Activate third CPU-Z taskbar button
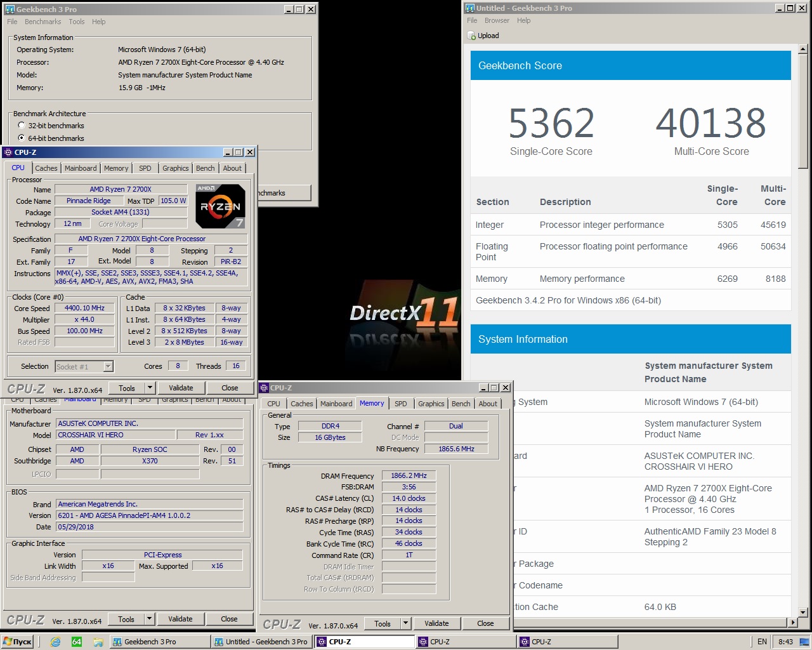The width and height of the screenshot is (812, 650). 567,642
